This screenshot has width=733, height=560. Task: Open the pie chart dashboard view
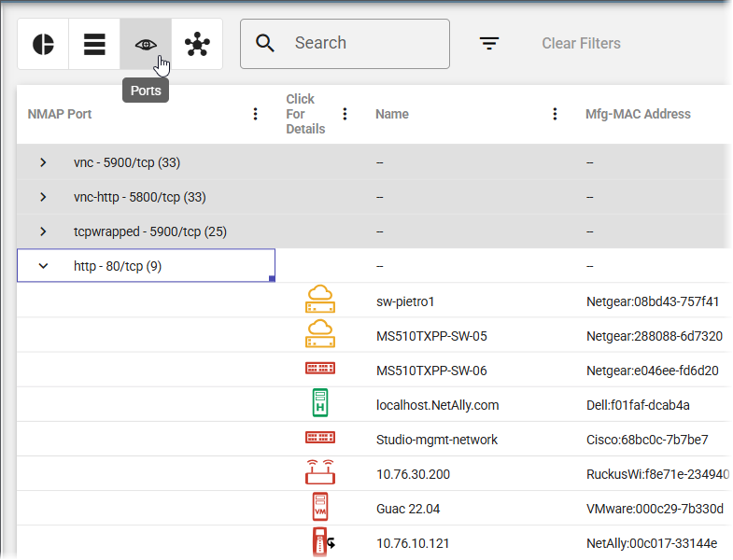[x=43, y=45]
